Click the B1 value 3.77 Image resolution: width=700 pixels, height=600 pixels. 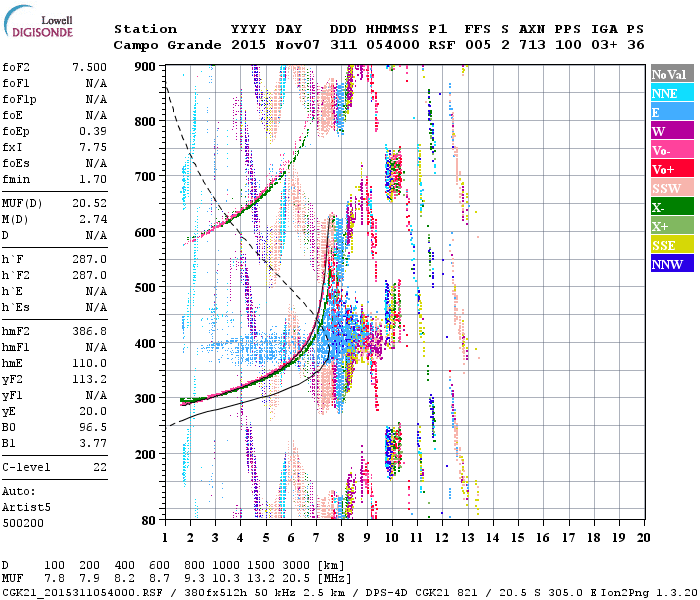(x=93, y=444)
